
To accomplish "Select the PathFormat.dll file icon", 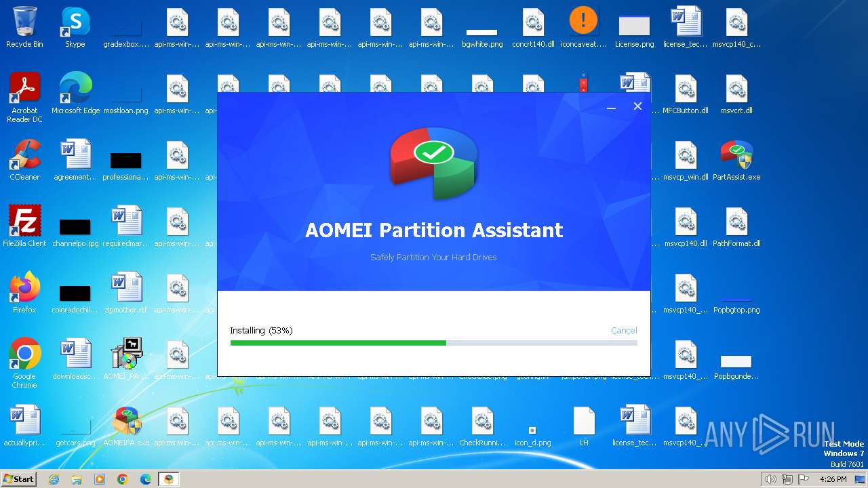I will tap(736, 227).
